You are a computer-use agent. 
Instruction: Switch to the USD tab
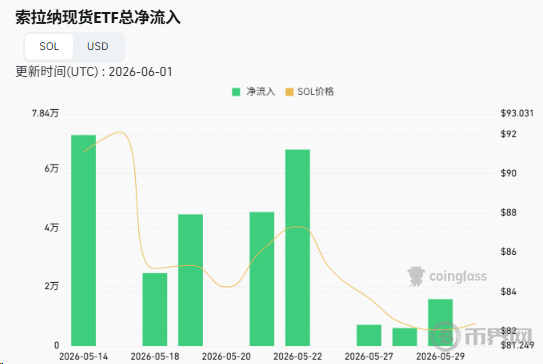click(98, 46)
